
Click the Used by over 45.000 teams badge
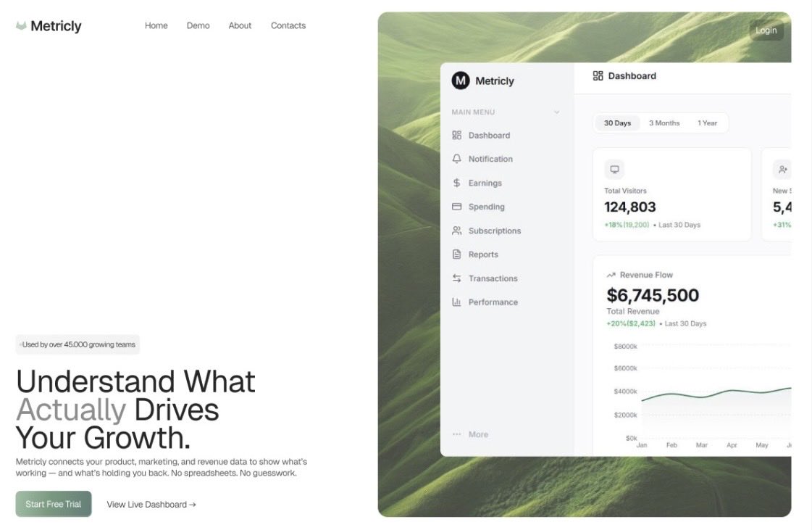78,344
